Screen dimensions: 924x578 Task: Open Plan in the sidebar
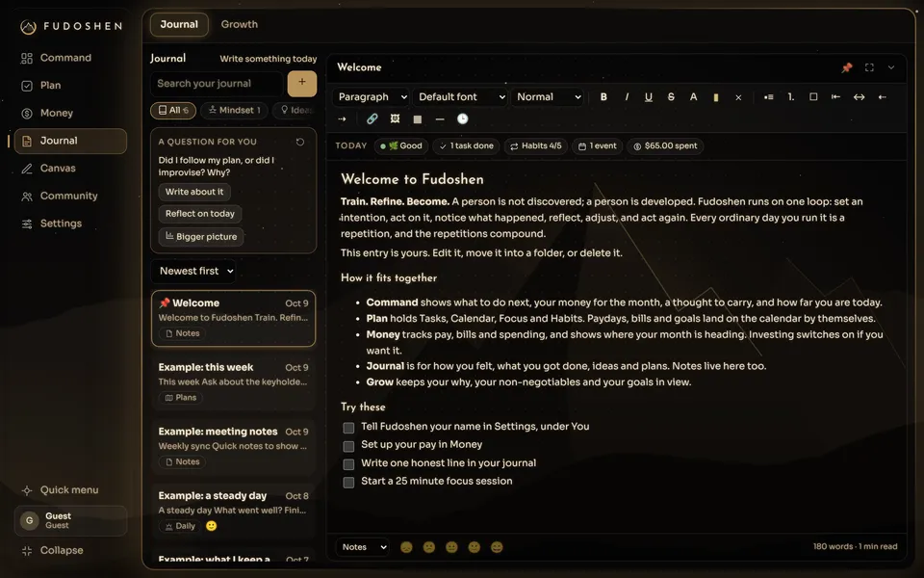(x=70, y=86)
